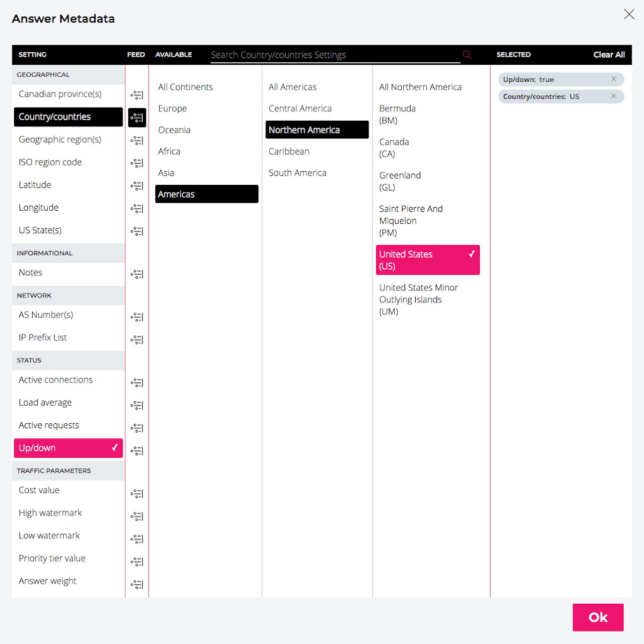This screenshot has height=644, width=644.
Task: Click the feed icon next to Latitude
Action: (x=136, y=186)
